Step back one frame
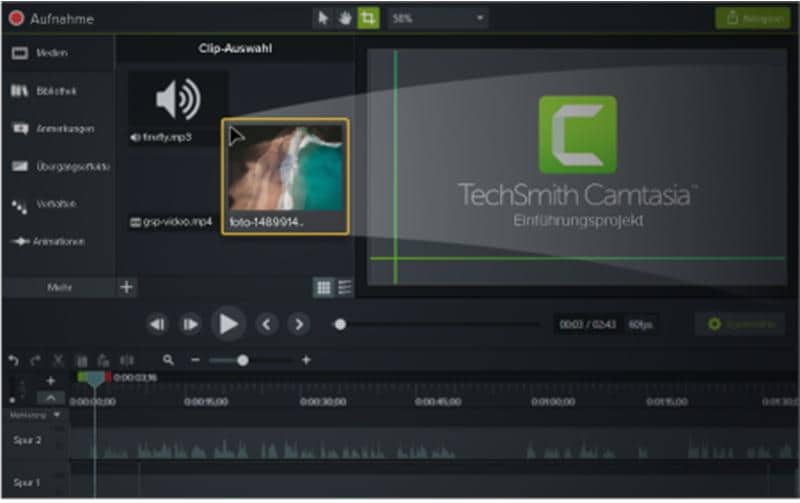The width and height of the screenshot is (800, 503). click(x=157, y=324)
